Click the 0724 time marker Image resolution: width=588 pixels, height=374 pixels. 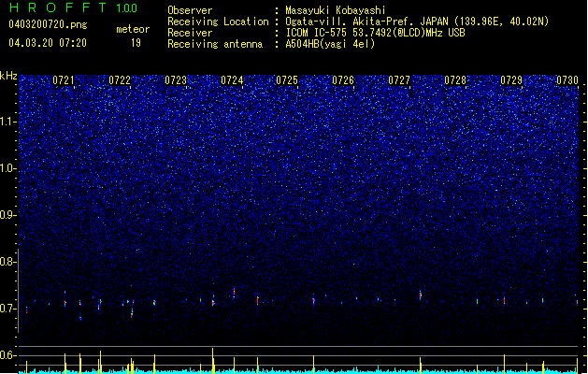pos(232,80)
